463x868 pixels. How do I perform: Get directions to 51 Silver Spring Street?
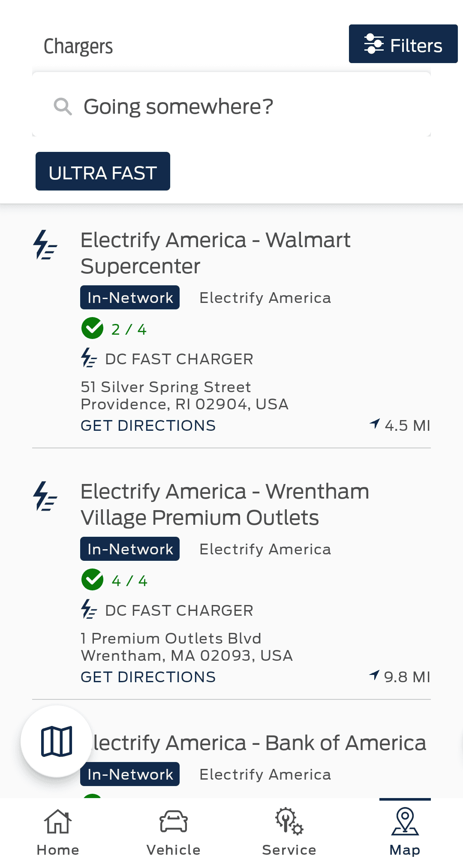(148, 426)
